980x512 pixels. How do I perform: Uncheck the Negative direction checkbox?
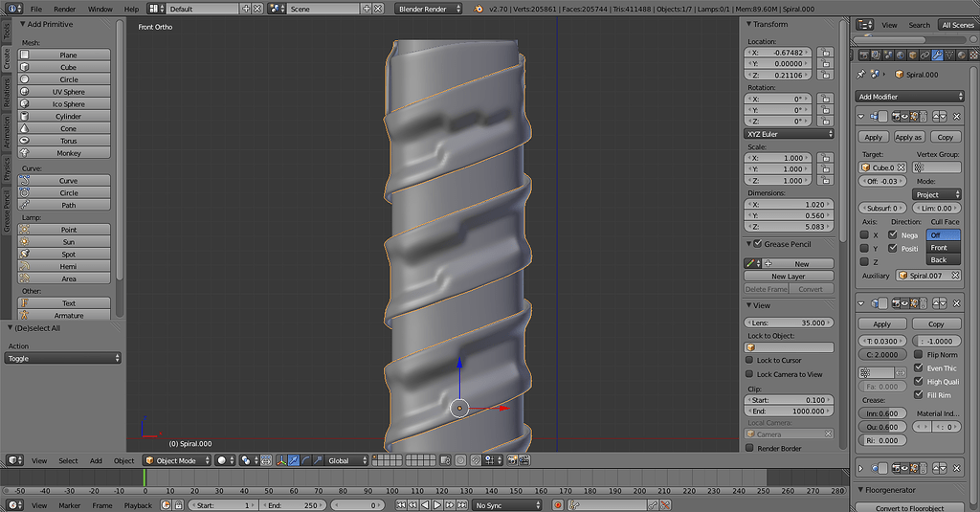pyautogui.click(x=893, y=235)
